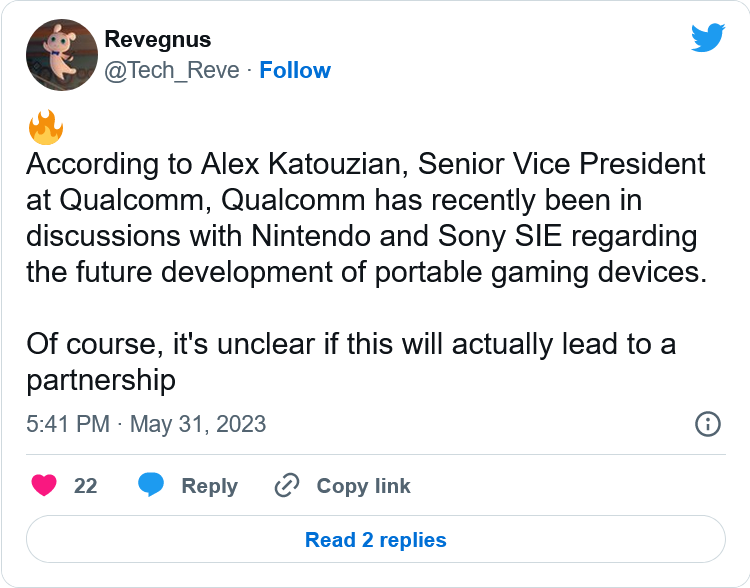Click the 22 likes count
This screenshot has height=588, width=750.
(x=86, y=485)
